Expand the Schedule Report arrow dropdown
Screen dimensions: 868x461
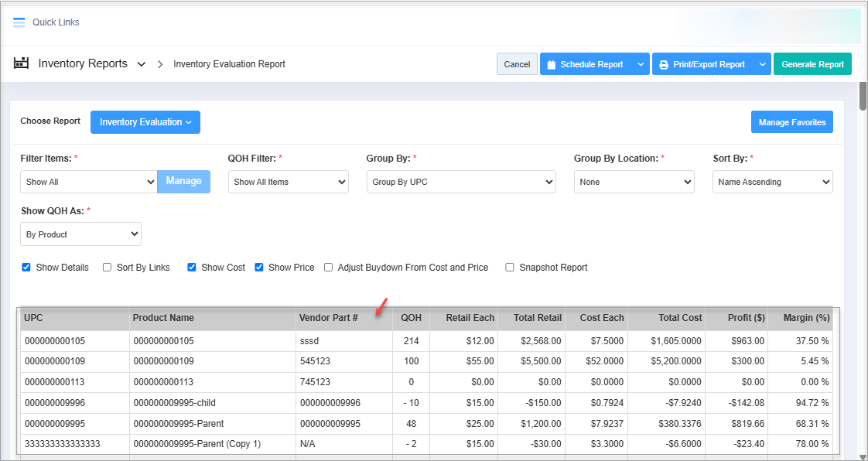click(x=641, y=65)
